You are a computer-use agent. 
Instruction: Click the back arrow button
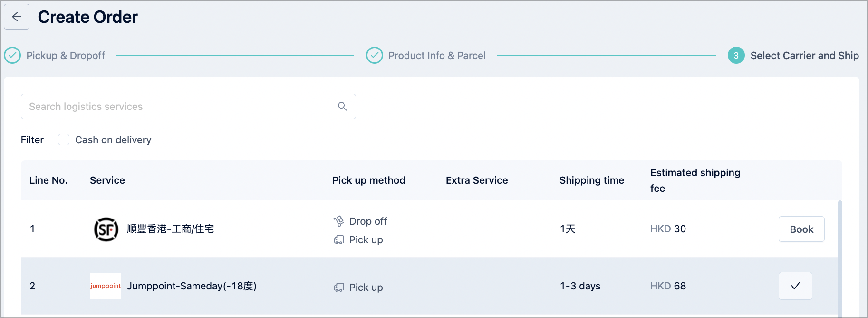pos(17,17)
